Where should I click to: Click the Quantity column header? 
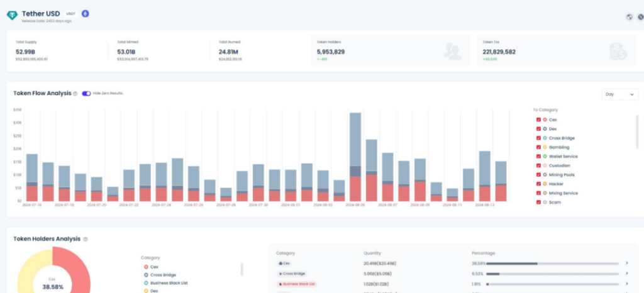[x=372, y=253]
